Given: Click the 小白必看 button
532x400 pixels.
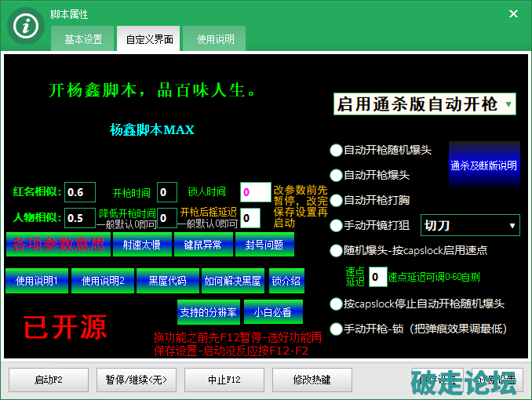Looking at the screenshot, I should 273,312.
